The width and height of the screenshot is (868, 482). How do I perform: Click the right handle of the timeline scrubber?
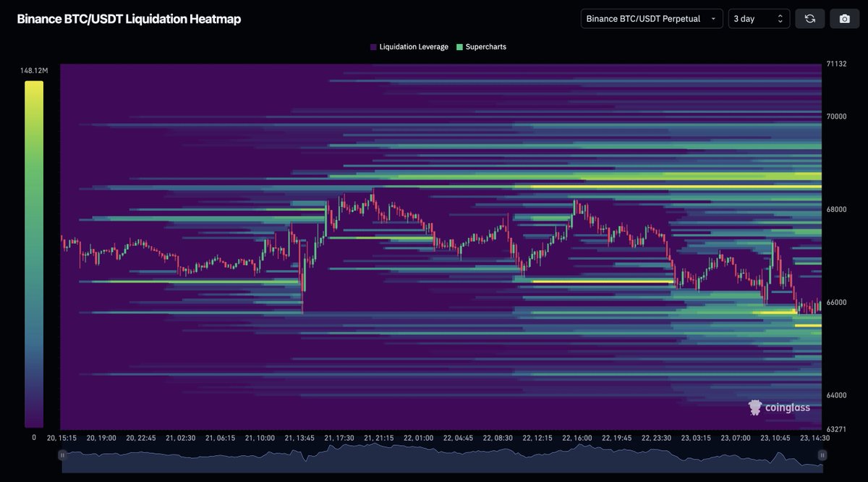(821, 454)
